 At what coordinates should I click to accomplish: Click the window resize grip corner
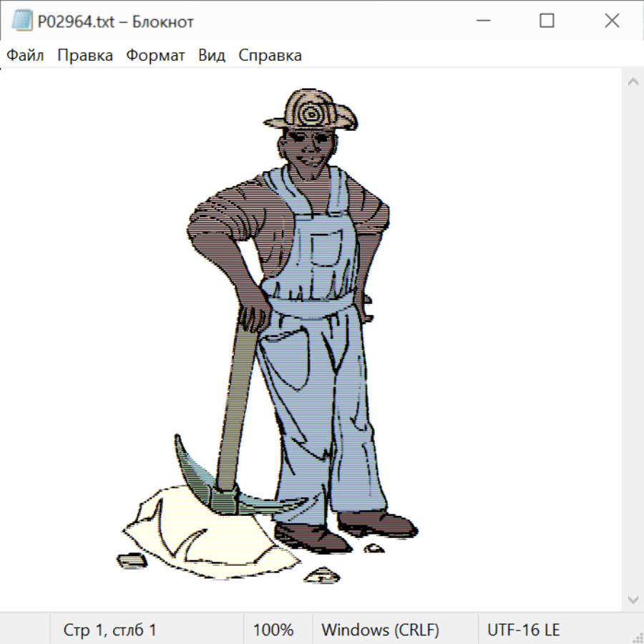(x=638, y=638)
